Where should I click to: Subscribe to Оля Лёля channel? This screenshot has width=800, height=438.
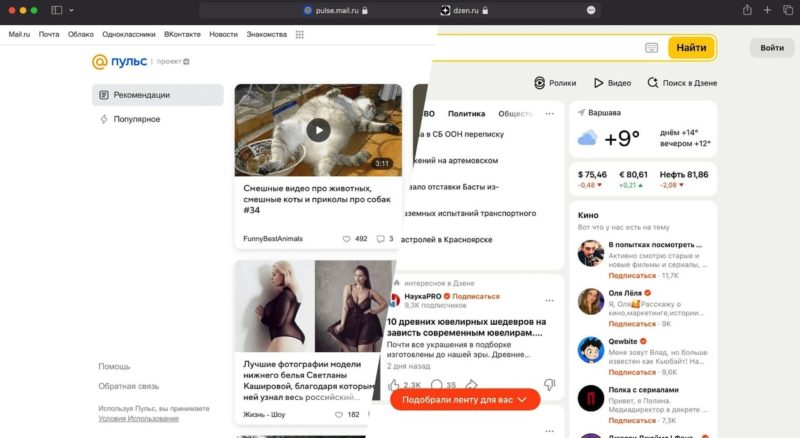click(x=632, y=324)
